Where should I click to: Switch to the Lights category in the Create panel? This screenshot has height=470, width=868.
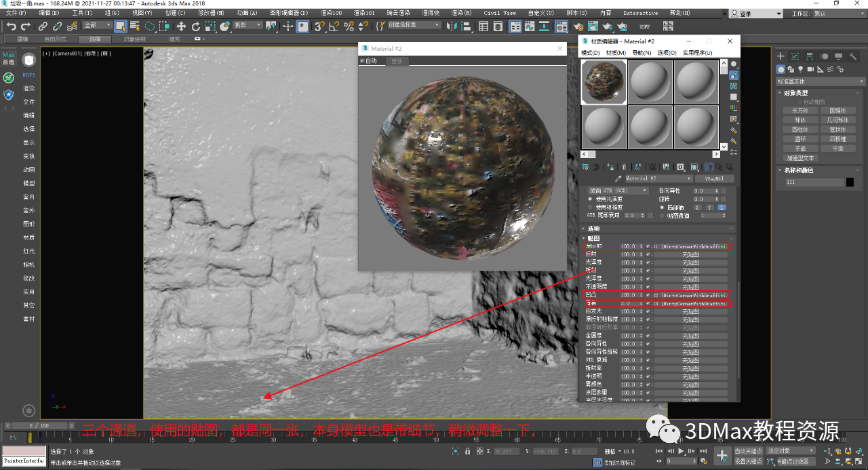[801, 69]
